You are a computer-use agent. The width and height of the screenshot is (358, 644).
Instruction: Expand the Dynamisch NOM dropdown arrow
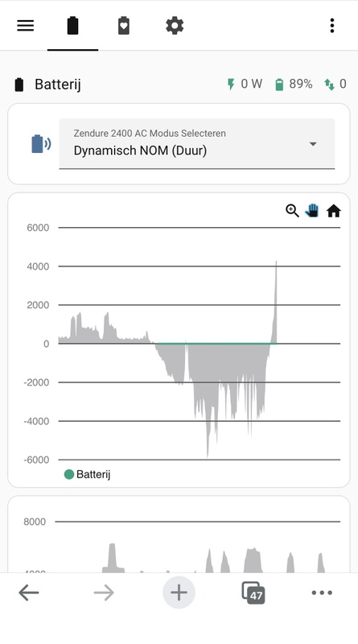coord(313,144)
